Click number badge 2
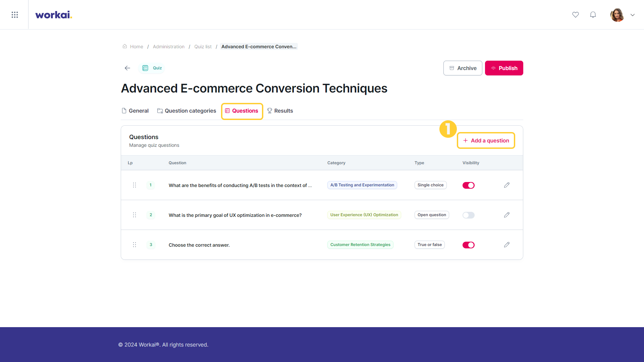The image size is (644, 362). click(x=151, y=215)
